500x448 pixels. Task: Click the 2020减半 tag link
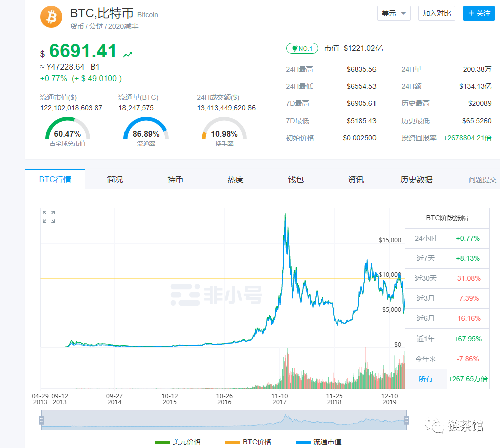point(123,26)
